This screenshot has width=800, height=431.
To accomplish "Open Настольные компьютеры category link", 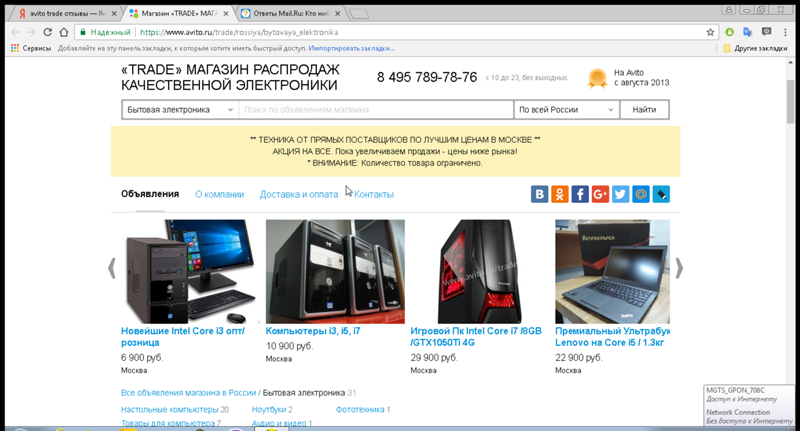I will point(169,410).
